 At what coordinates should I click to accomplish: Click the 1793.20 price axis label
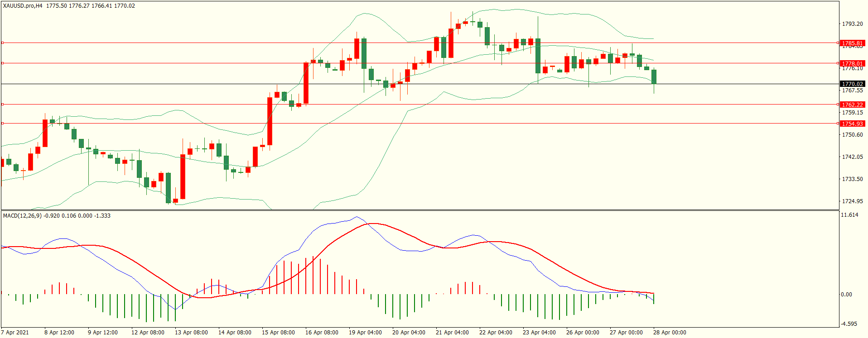852,24
